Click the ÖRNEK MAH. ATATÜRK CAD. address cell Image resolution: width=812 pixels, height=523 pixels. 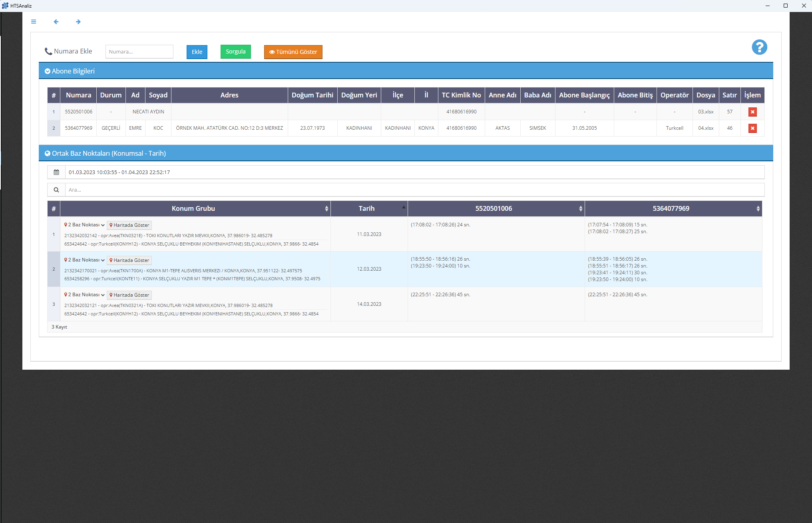click(x=229, y=128)
